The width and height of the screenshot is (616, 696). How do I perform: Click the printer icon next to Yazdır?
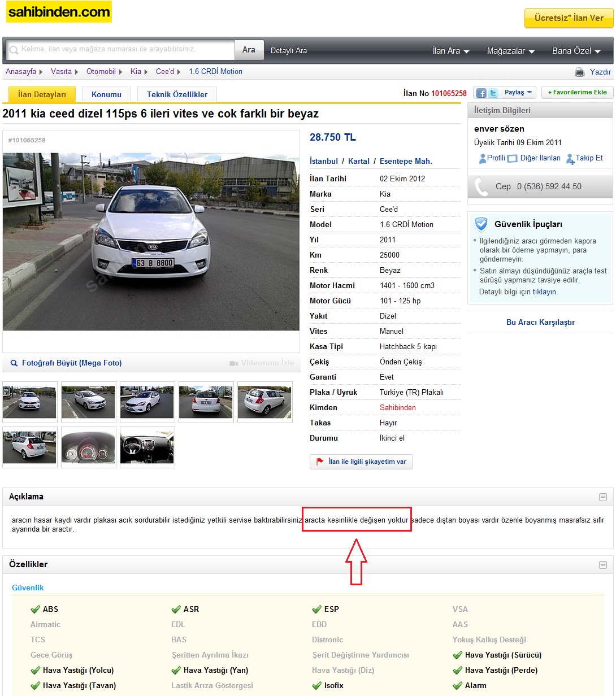579,72
